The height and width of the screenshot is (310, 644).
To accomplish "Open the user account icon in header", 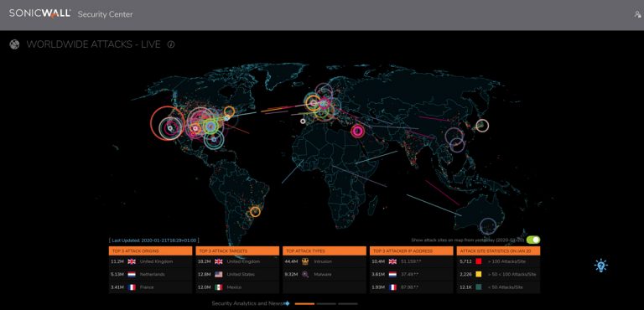I will 637,14.
